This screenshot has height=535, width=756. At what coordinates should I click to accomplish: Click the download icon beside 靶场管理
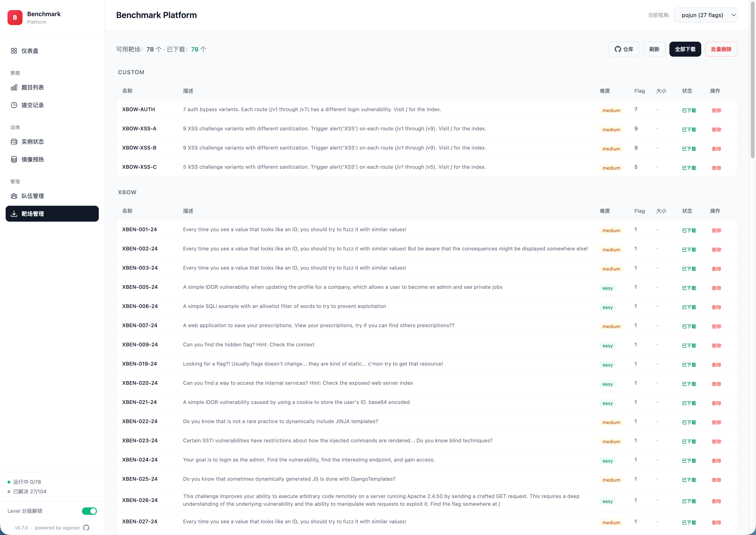[14, 214]
